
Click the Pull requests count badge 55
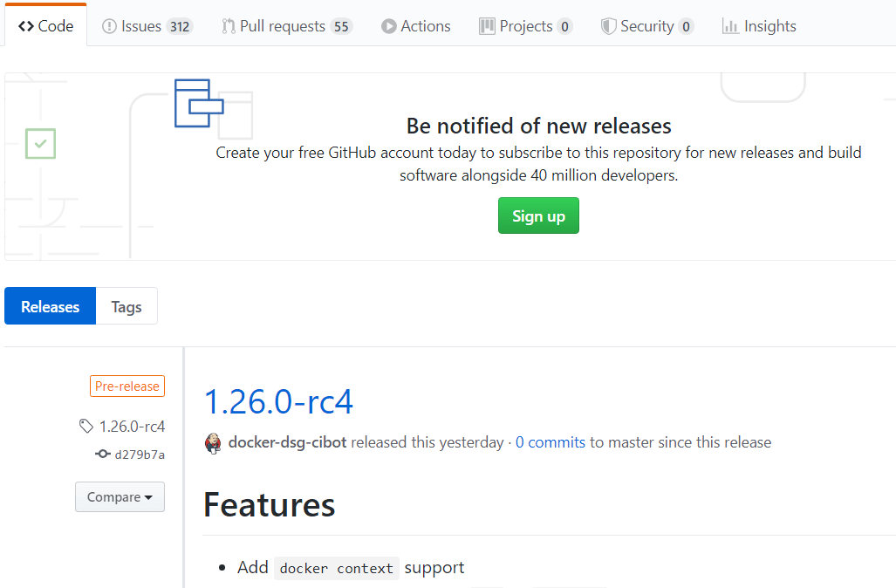(341, 27)
